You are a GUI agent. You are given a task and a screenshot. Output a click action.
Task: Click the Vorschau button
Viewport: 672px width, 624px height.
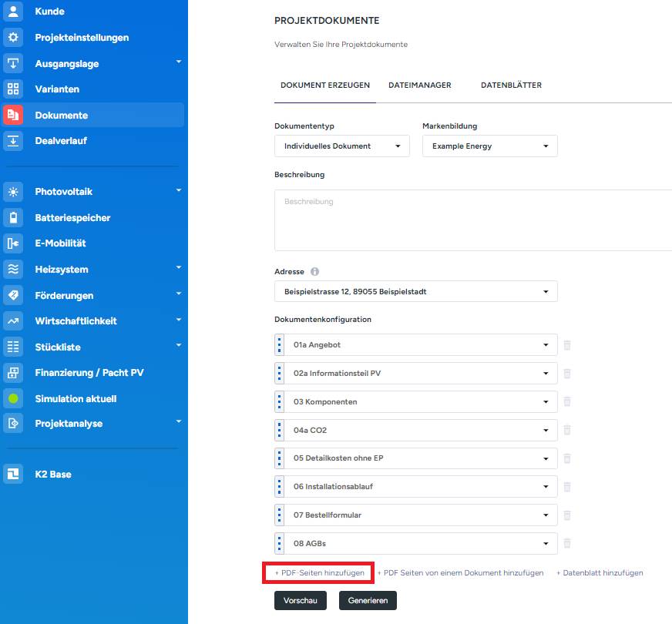[x=301, y=600]
